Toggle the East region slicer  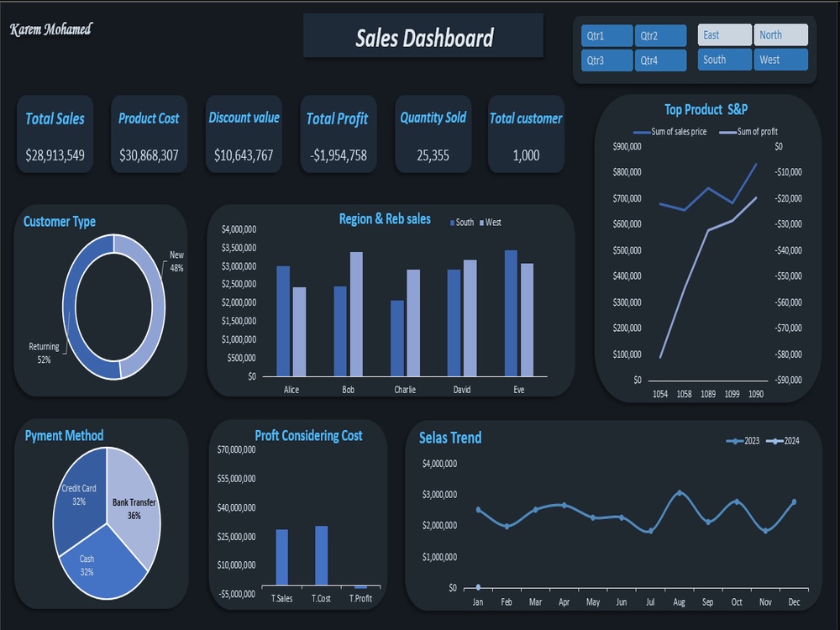point(724,34)
